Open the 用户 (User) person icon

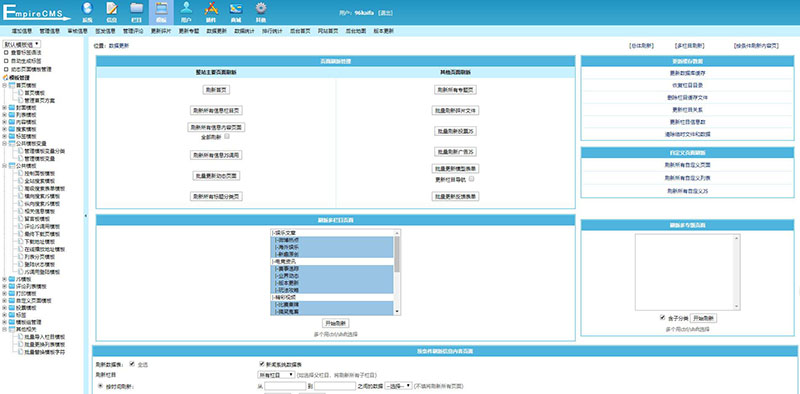pos(186,12)
